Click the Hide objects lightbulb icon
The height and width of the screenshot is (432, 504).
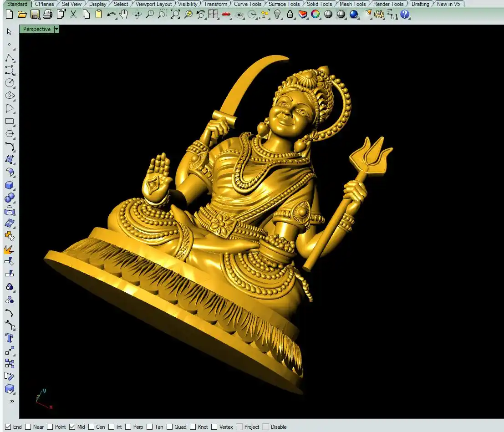click(277, 14)
